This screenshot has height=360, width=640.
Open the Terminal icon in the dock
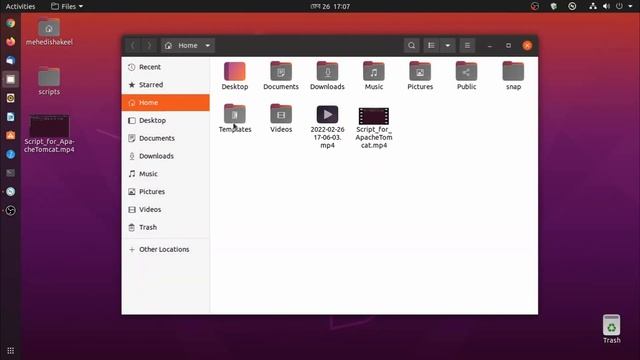tap(11, 173)
